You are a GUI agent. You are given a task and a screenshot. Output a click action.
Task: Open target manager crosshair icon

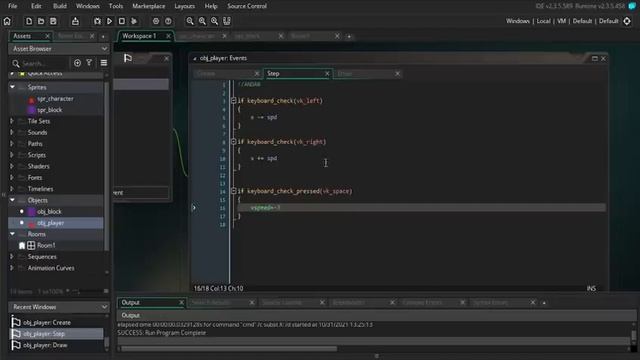(627, 21)
